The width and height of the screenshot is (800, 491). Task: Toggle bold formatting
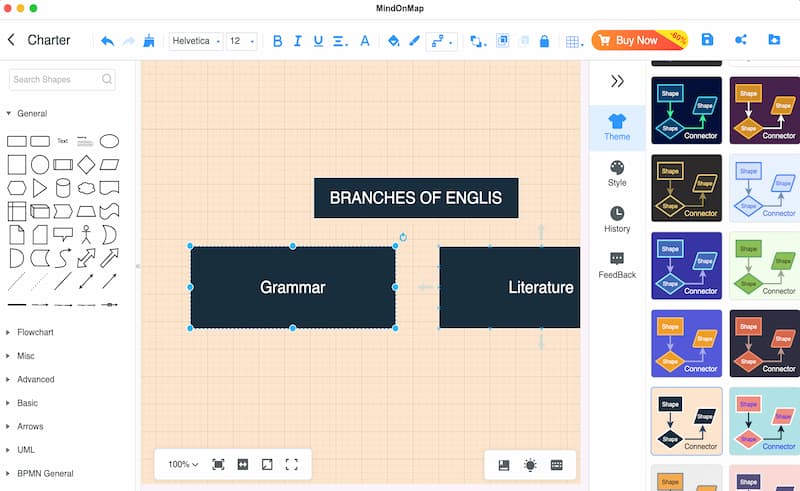tap(278, 41)
